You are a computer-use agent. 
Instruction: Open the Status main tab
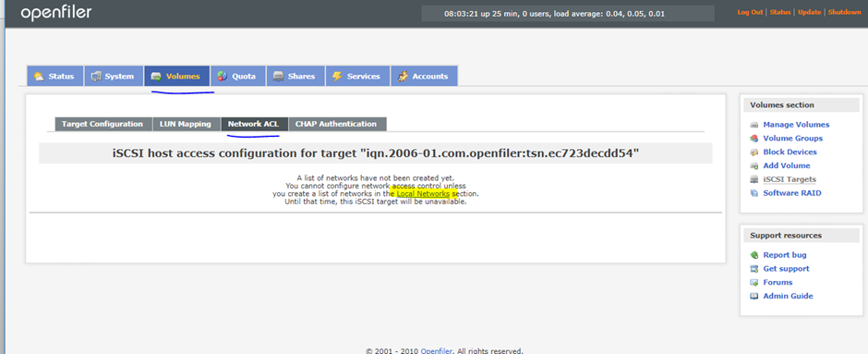click(54, 77)
